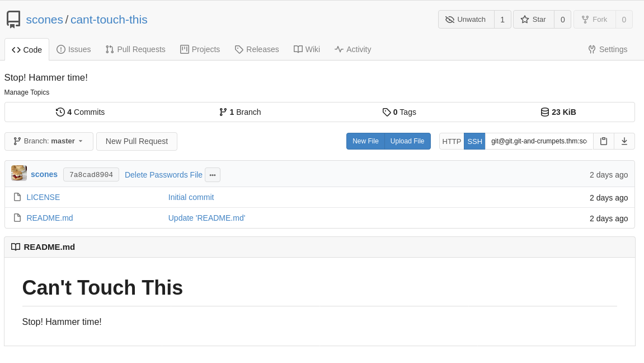Switch clone URL to SSH mode
644x363 pixels.
474,141
